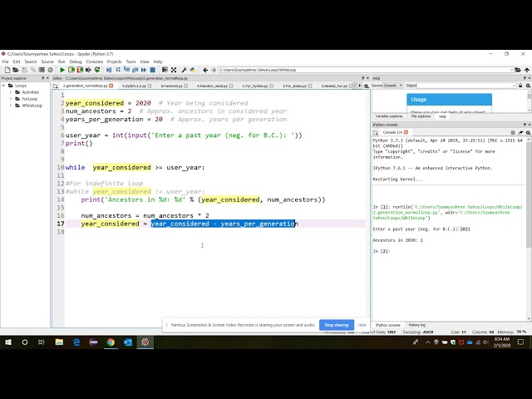Clear console variables with eraser icon
This screenshot has width=532, height=399.
coord(521,132)
